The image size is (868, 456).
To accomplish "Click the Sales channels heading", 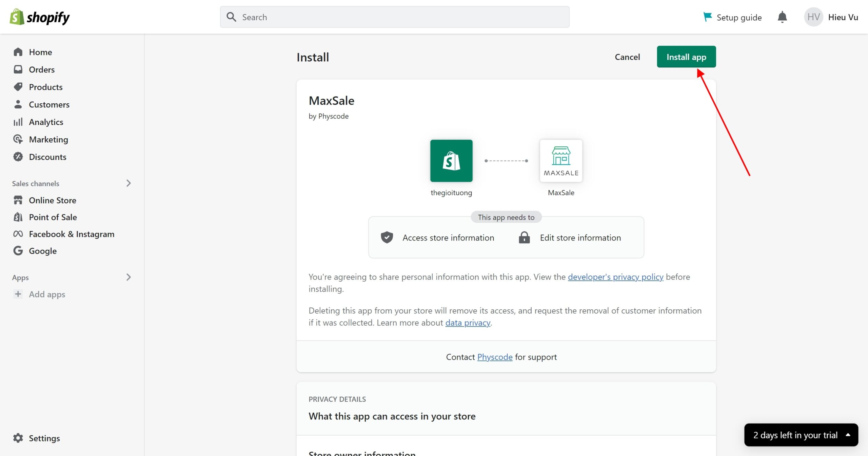I will tap(36, 183).
